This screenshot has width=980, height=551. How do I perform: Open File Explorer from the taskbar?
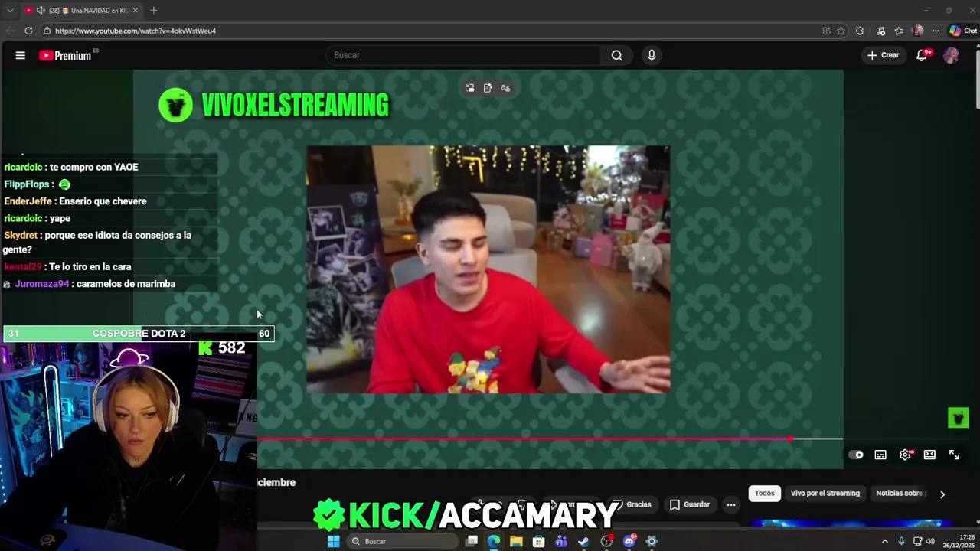[516, 541]
